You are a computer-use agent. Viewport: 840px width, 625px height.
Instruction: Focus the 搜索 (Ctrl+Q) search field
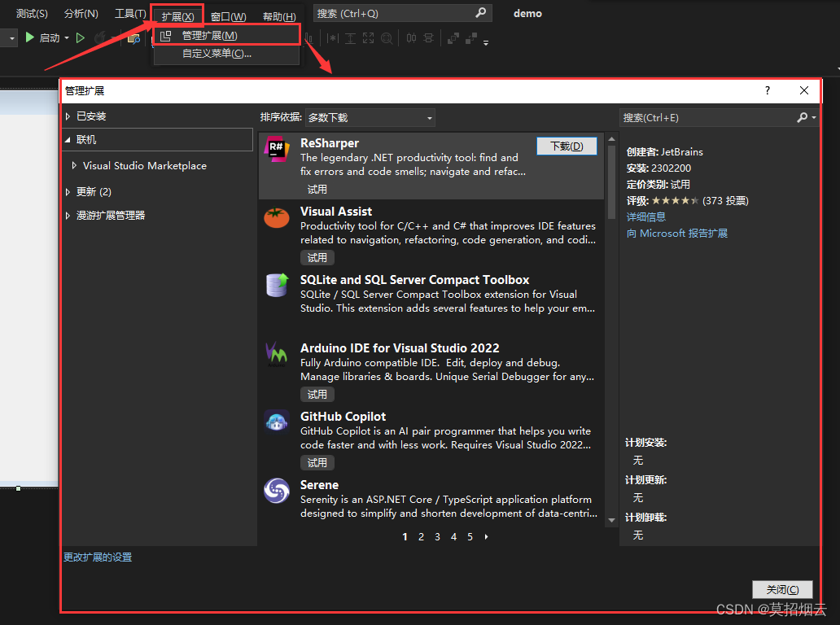pyautogui.click(x=402, y=13)
